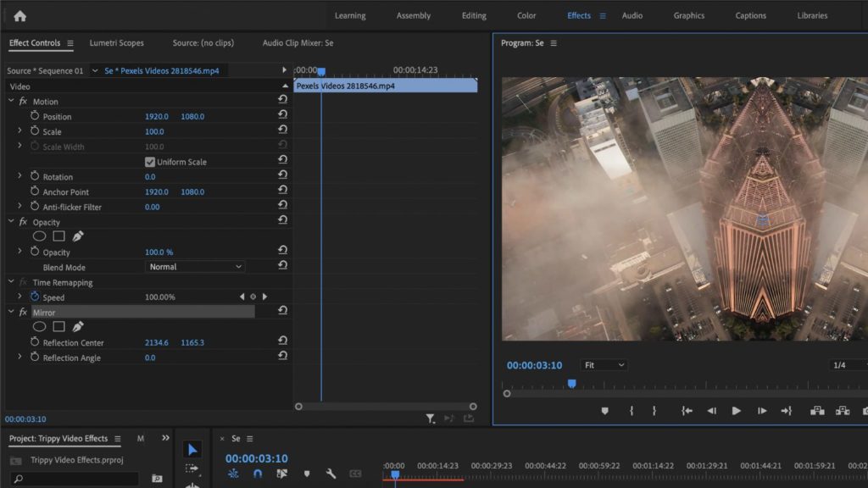Expand the Scale property options
Screen dimensions: 868x488
pyautogui.click(x=19, y=131)
